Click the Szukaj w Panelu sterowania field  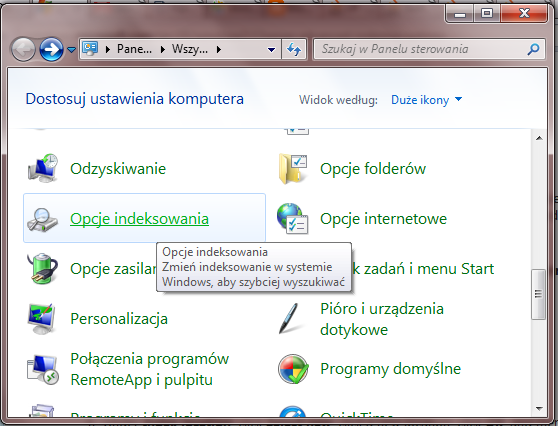pyautogui.click(x=429, y=49)
